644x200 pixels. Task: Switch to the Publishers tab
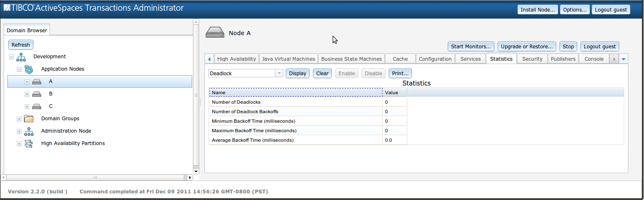coord(563,59)
